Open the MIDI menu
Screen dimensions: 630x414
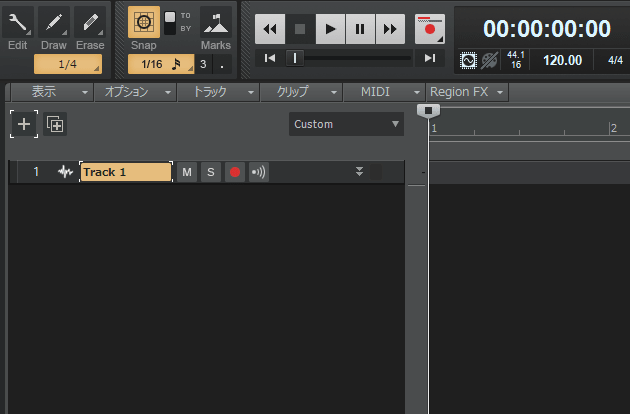point(385,92)
